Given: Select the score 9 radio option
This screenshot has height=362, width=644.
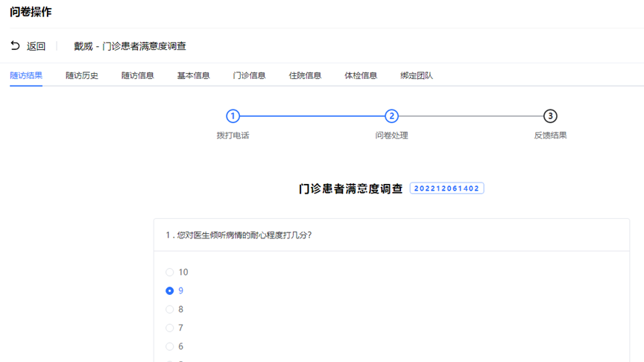Looking at the screenshot, I should (170, 290).
